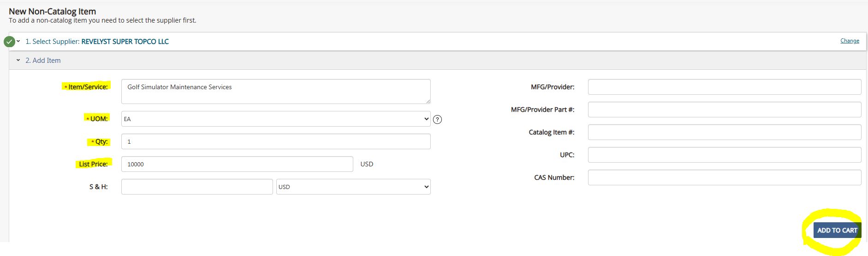868x256 pixels.
Task: Click the green checkmark step-complete icon
Action: click(x=9, y=42)
